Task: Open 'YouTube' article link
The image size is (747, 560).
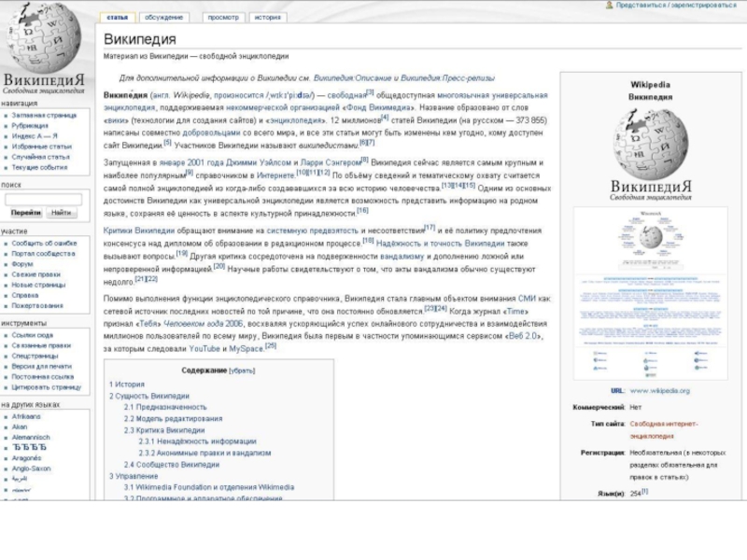Action: (204, 349)
